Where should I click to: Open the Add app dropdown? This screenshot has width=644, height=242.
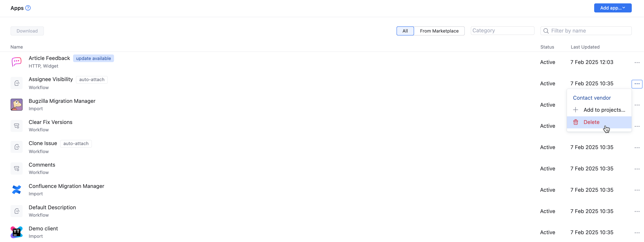tap(613, 8)
